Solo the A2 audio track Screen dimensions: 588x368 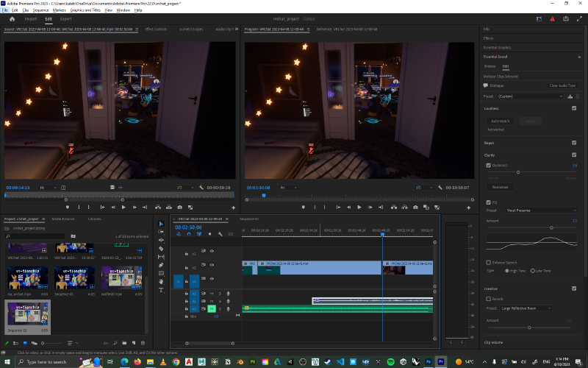pos(220,301)
